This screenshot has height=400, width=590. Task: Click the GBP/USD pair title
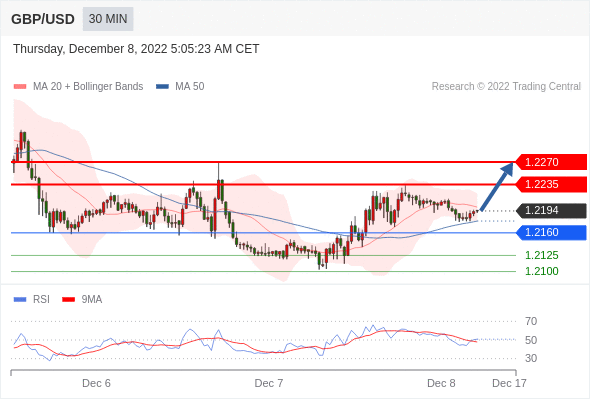43,19
